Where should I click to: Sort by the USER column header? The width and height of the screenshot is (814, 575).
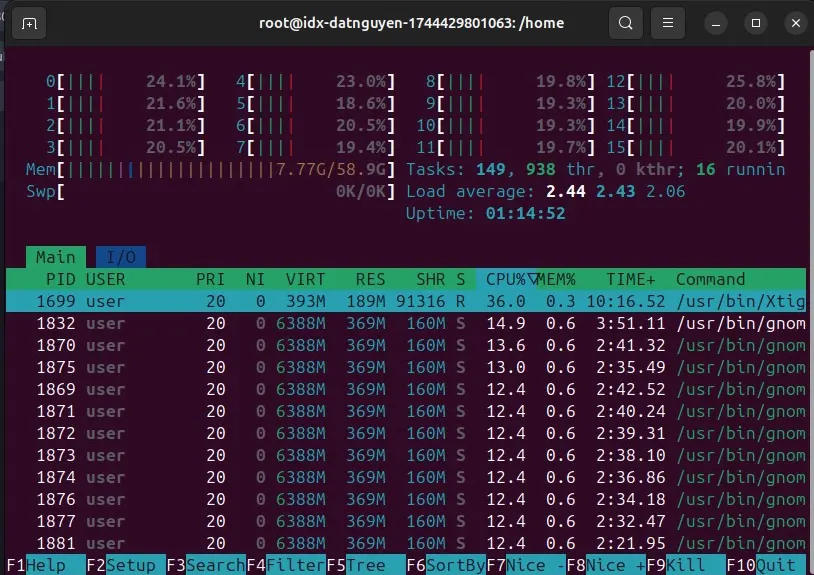coord(106,279)
